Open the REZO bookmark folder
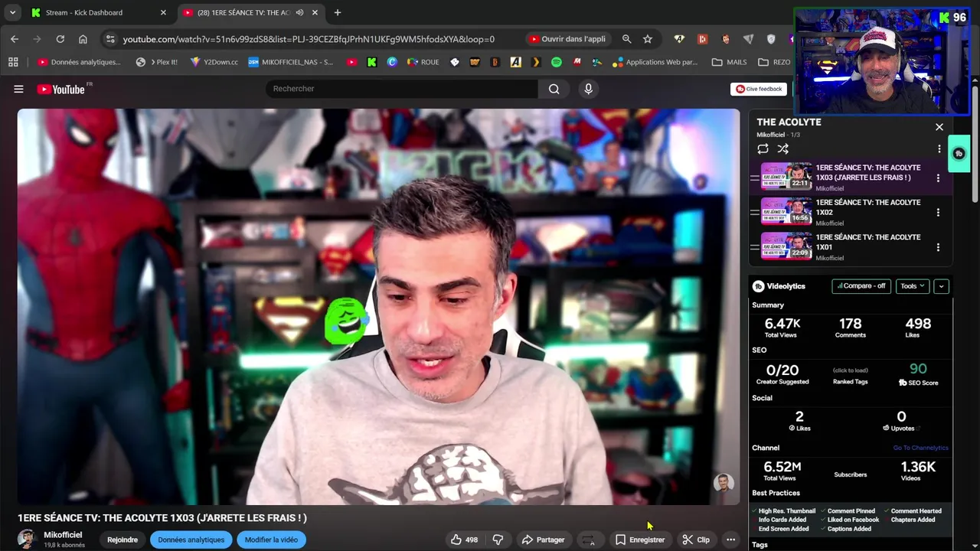This screenshot has width=980, height=551. click(x=775, y=62)
